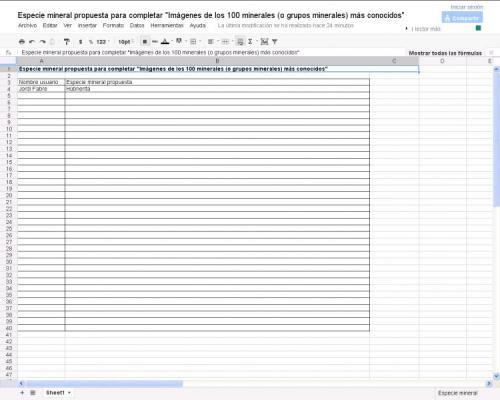Open the 123 number format dropdown
The height and width of the screenshot is (400, 500).
103,42
